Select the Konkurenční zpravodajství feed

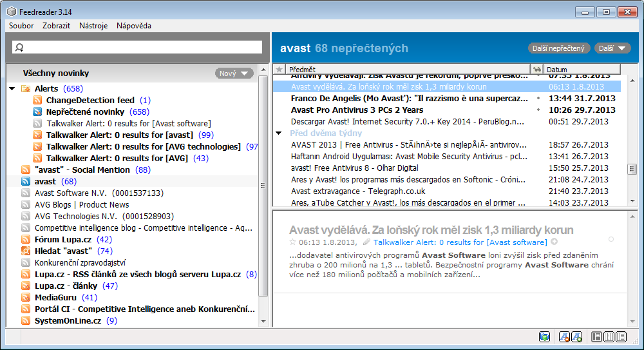coord(80,262)
